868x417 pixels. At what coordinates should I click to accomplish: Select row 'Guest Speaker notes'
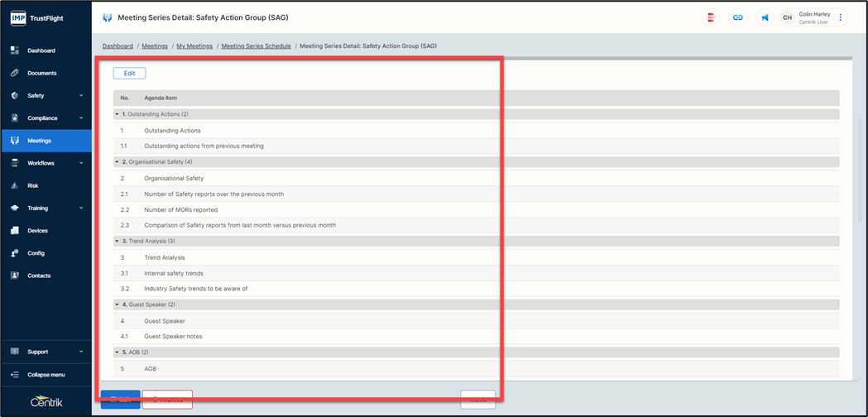[x=476, y=336]
